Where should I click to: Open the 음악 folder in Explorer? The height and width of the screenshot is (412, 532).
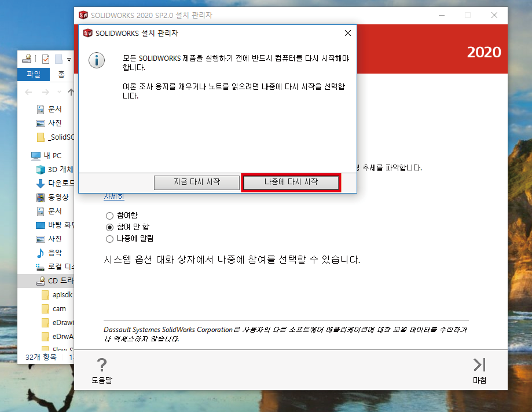[49, 253]
